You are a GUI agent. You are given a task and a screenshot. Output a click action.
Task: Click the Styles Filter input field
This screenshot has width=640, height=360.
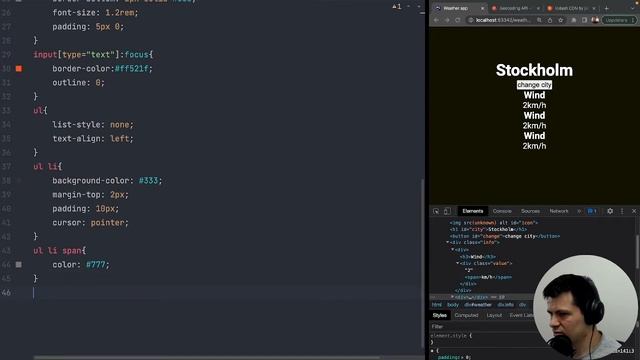click(x=482, y=327)
